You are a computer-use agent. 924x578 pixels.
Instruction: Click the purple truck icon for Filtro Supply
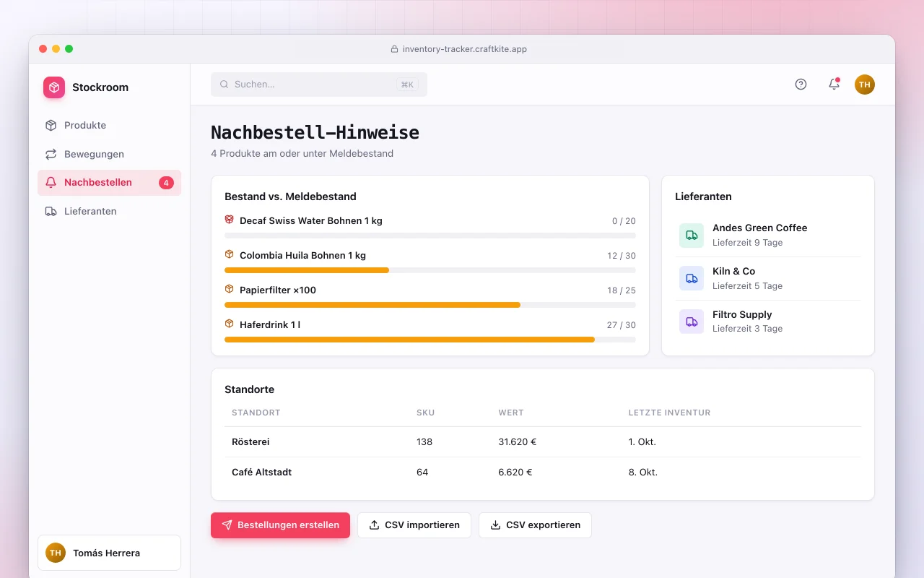pos(692,322)
